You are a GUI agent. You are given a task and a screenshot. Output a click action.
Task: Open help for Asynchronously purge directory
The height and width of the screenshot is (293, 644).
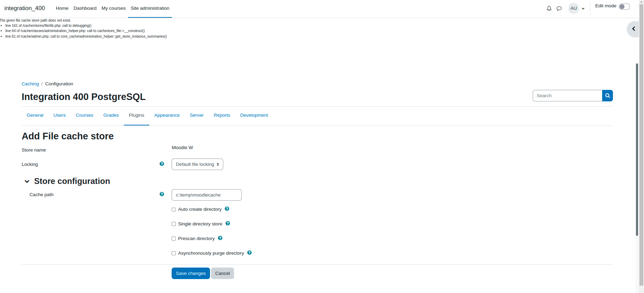[249, 253]
